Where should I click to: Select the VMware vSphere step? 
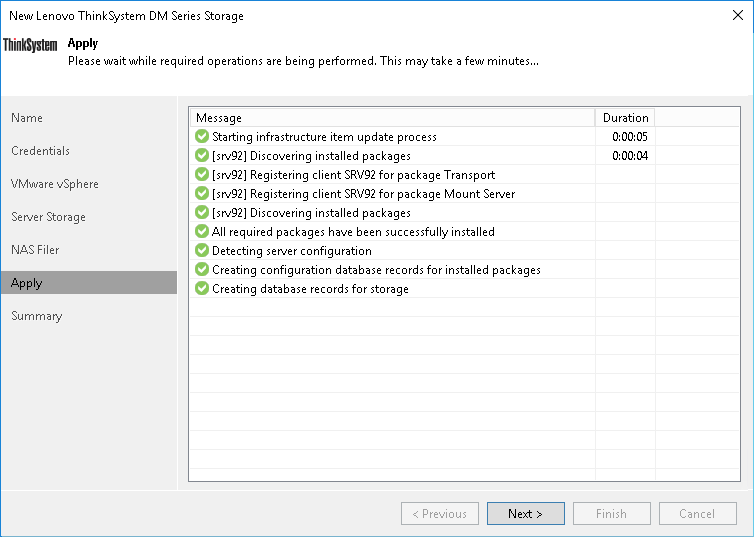[x=55, y=184]
